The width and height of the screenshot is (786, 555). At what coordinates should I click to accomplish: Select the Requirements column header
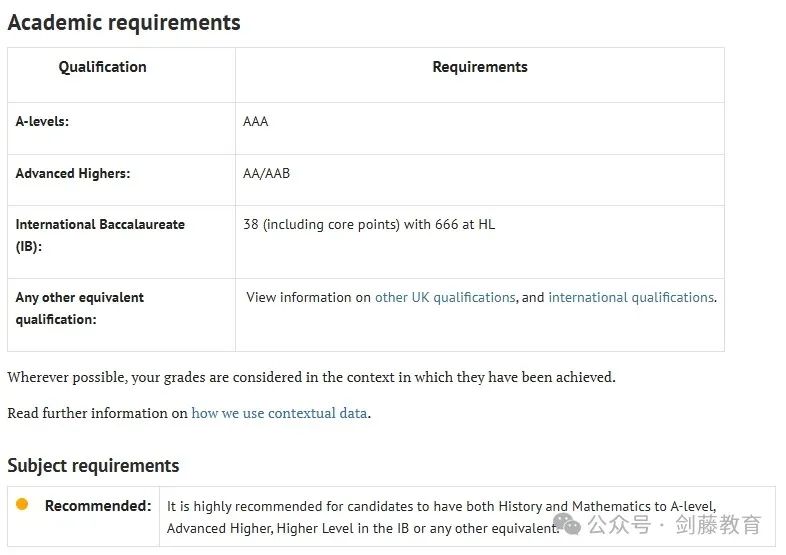coord(480,67)
